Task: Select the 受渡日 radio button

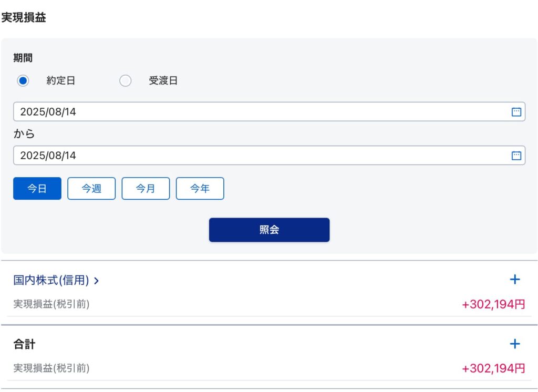Action: (125, 81)
